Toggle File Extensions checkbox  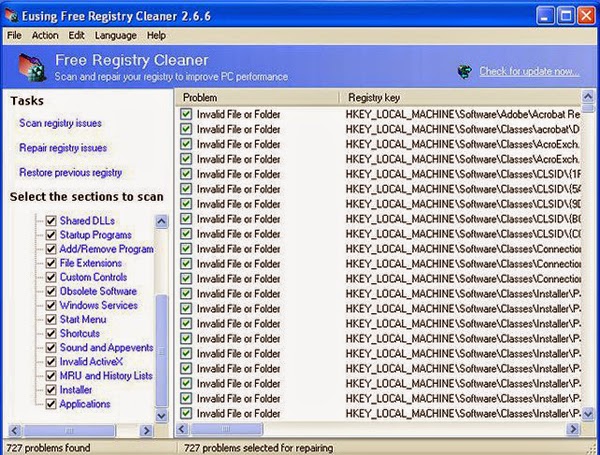click(x=51, y=263)
